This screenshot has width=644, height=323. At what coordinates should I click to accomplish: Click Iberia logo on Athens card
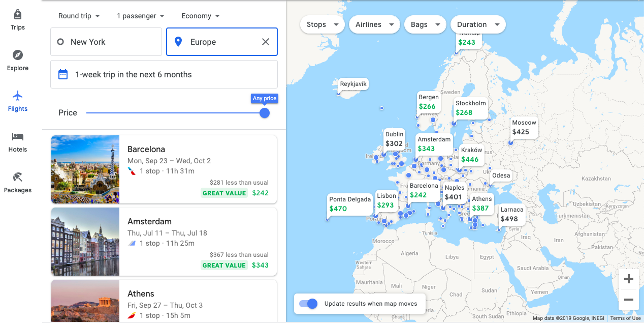coord(132,315)
